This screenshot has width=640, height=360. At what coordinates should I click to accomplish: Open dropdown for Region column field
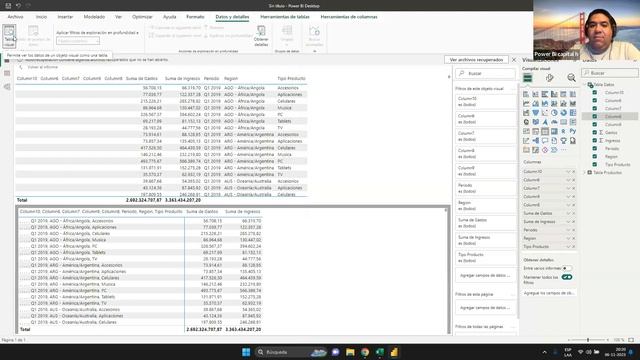point(568,238)
